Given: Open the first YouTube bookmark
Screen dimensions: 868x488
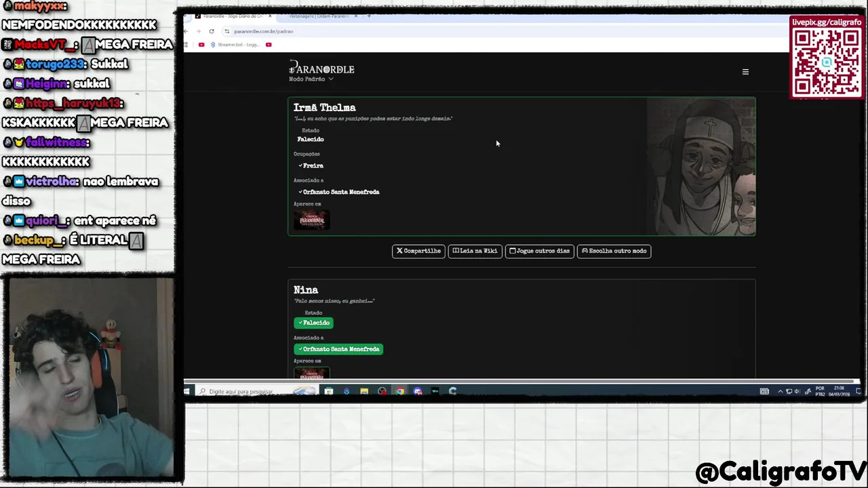Looking at the screenshot, I should click(x=201, y=45).
